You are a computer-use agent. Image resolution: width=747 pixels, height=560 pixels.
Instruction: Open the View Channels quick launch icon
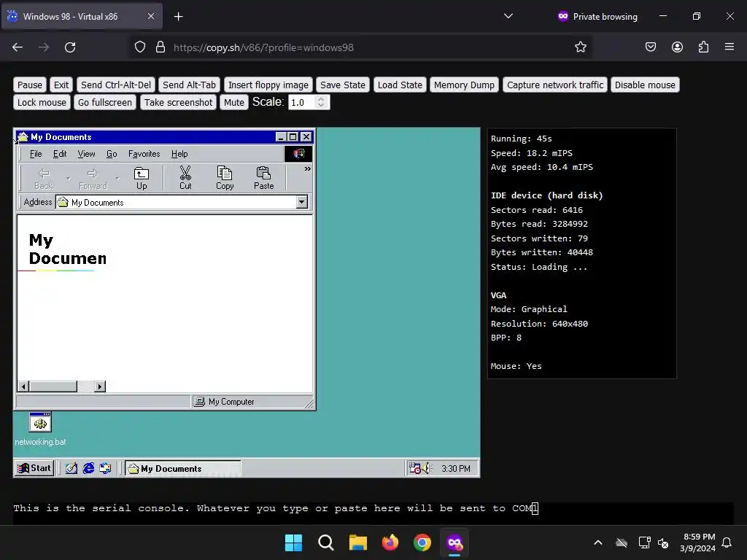coord(105,469)
